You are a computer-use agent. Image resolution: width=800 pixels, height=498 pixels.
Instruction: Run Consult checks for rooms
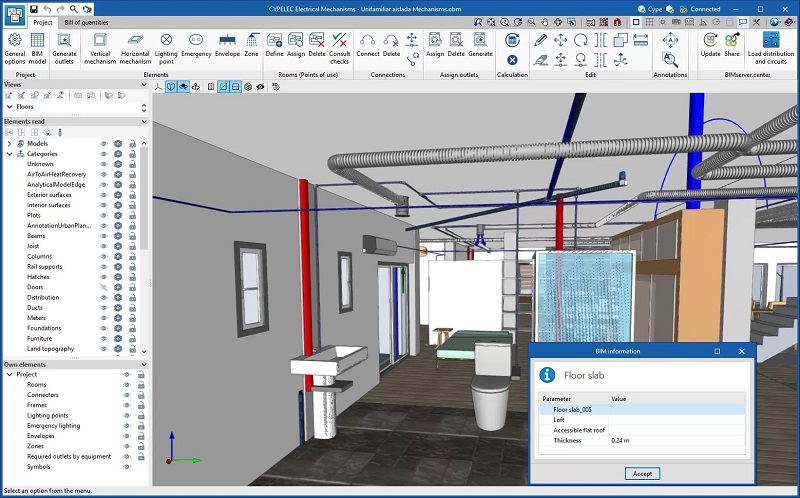click(339, 46)
